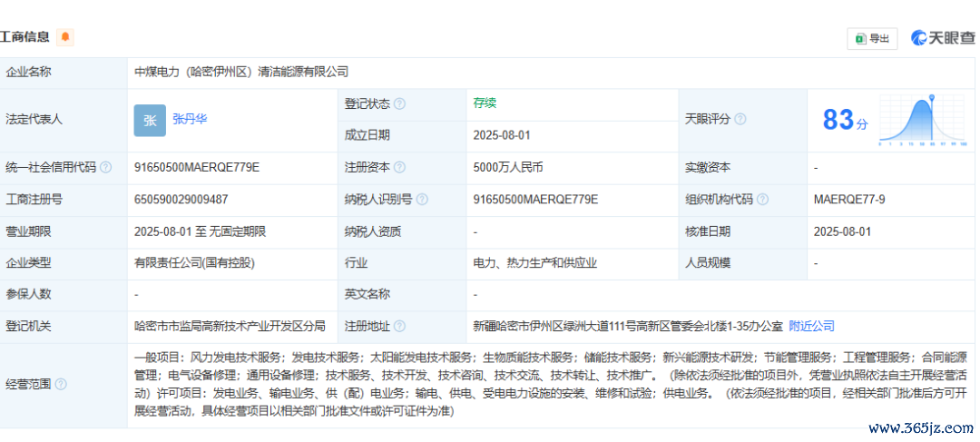The height and width of the screenshot is (442, 980).
Task: Click help icon next to 统一社会信用代码
Action: tap(106, 168)
